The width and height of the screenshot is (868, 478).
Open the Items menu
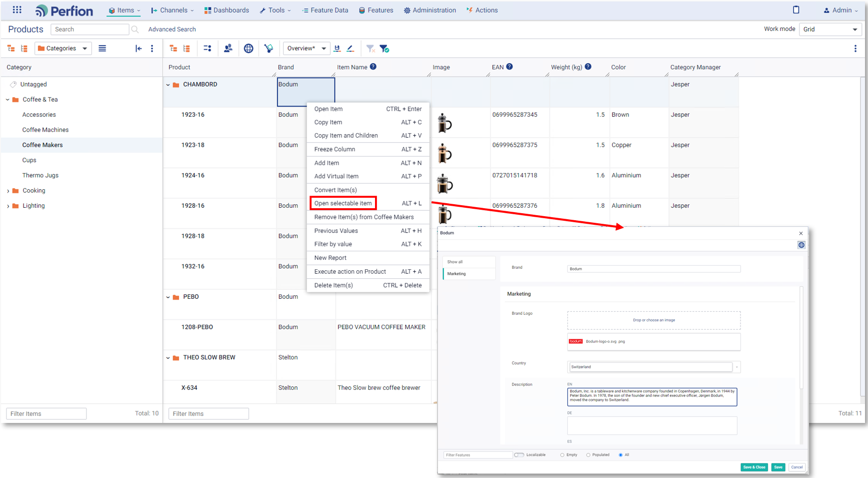[124, 10]
